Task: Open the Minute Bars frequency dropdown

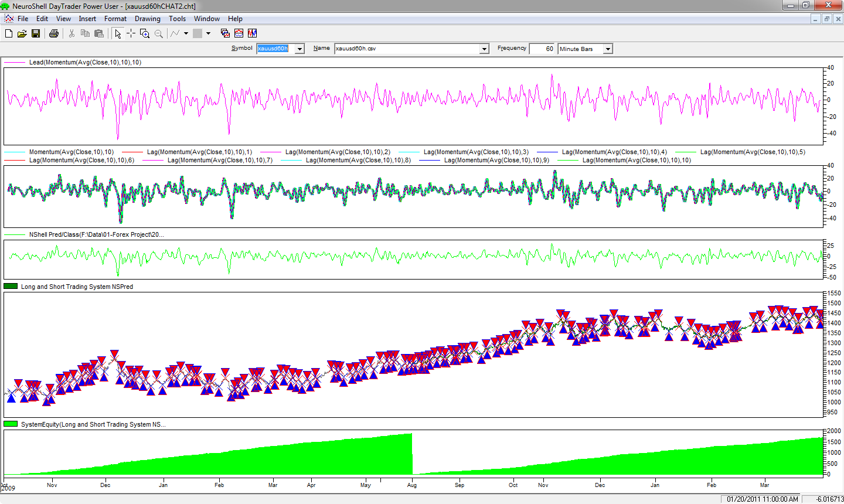Action: coord(608,49)
